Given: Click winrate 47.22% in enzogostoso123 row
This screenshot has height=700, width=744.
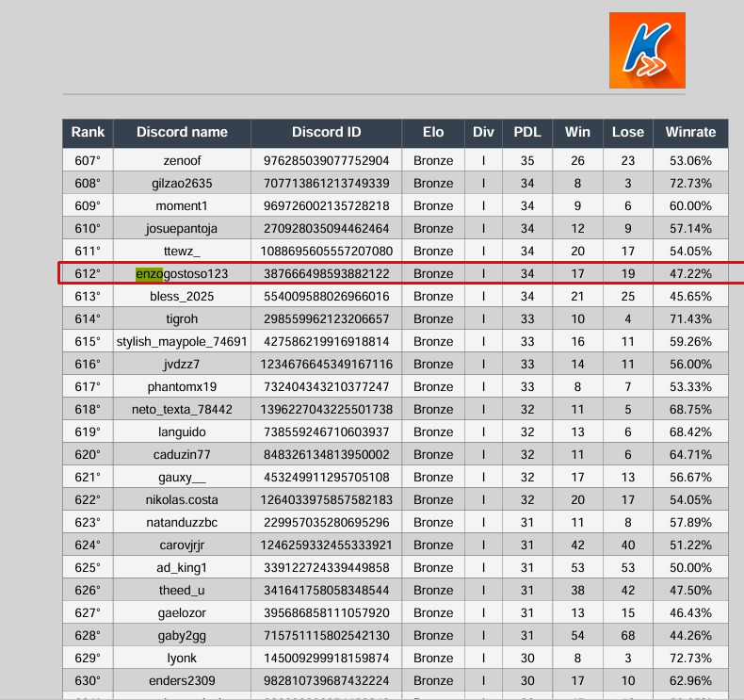Looking at the screenshot, I should coord(691,274).
